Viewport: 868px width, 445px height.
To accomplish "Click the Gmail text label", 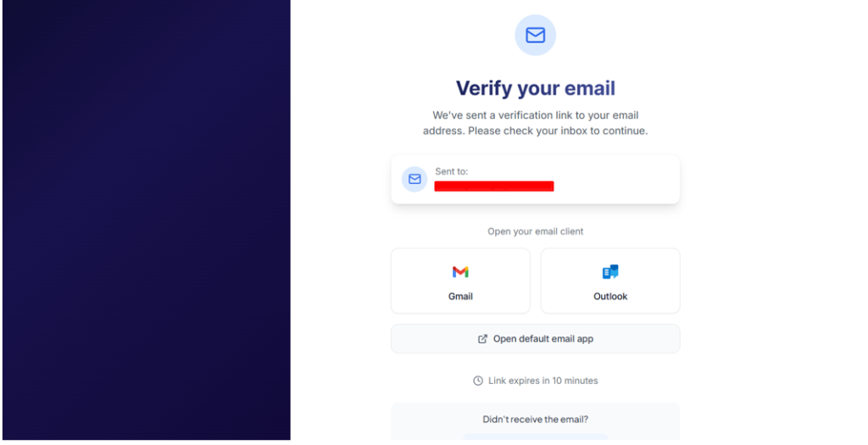I will (460, 297).
